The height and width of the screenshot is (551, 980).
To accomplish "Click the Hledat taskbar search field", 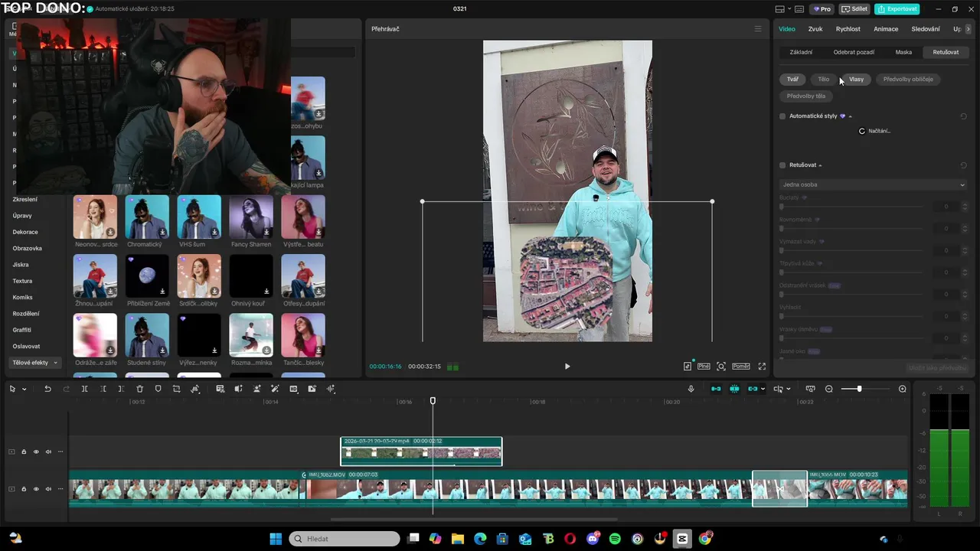I will pyautogui.click(x=345, y=539).
